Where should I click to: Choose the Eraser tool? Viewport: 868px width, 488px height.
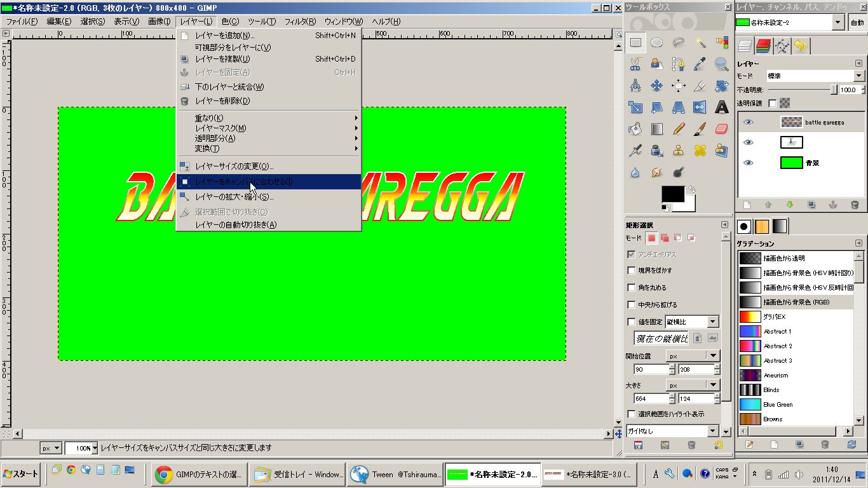(722, 129)
